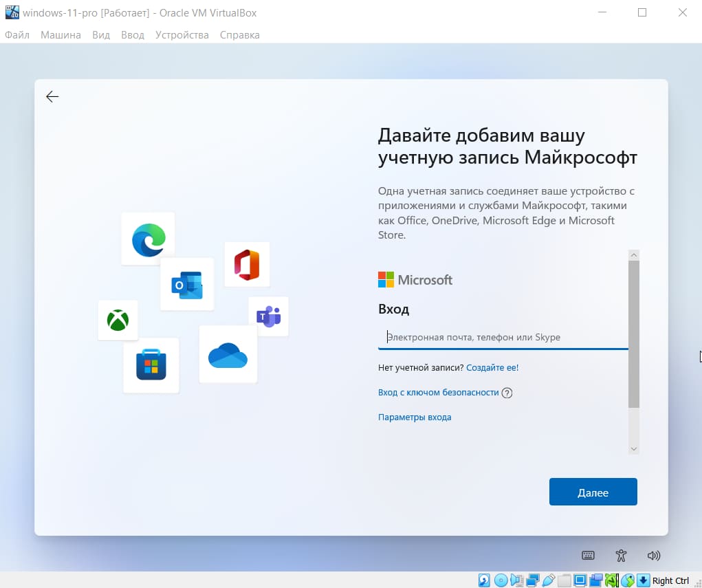This screenshot has height=588, width=702.
Task: Click the shared folders status icon
Action: tap(564, 580)
